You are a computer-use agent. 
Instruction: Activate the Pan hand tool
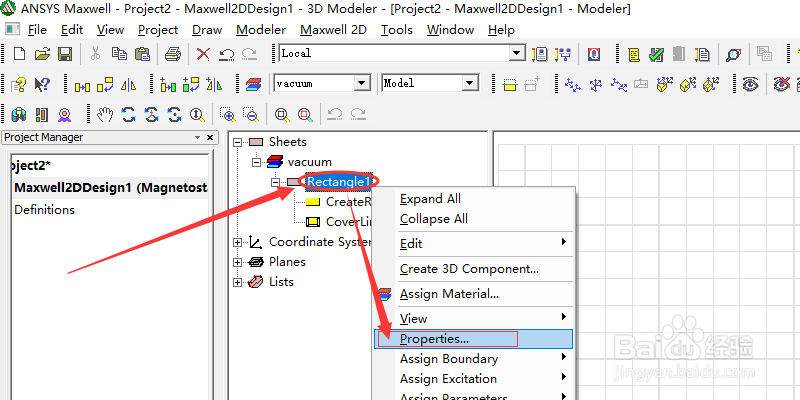click(105, 114)
